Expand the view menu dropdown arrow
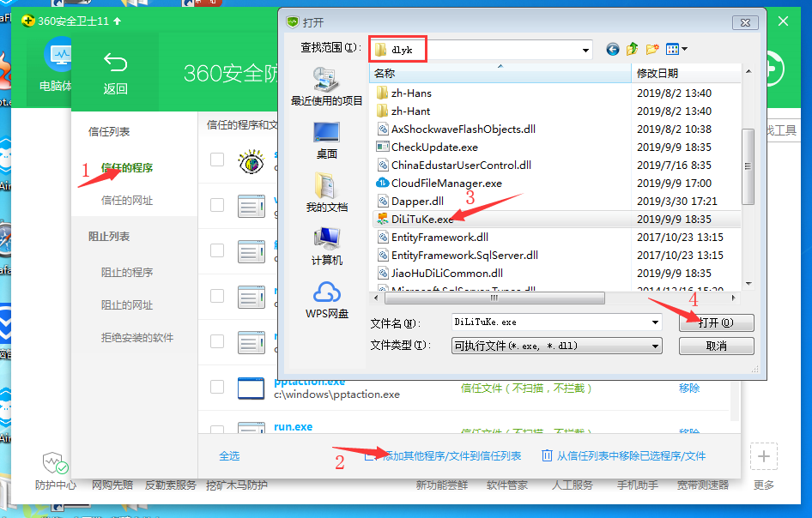Image resolution: width=812 pixels, height=518 pixels. point(684,50)
